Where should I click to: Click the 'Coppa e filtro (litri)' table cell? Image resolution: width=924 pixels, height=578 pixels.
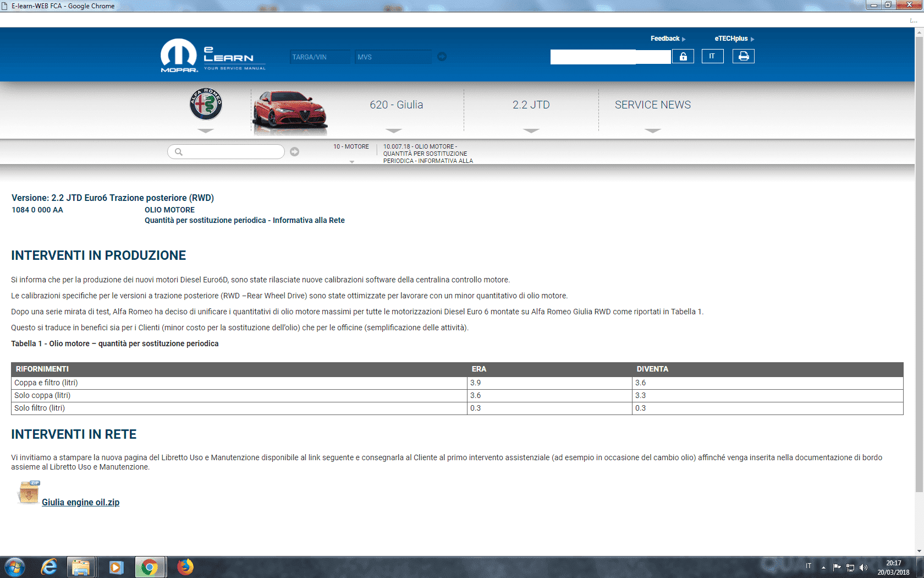pos(239,383)
